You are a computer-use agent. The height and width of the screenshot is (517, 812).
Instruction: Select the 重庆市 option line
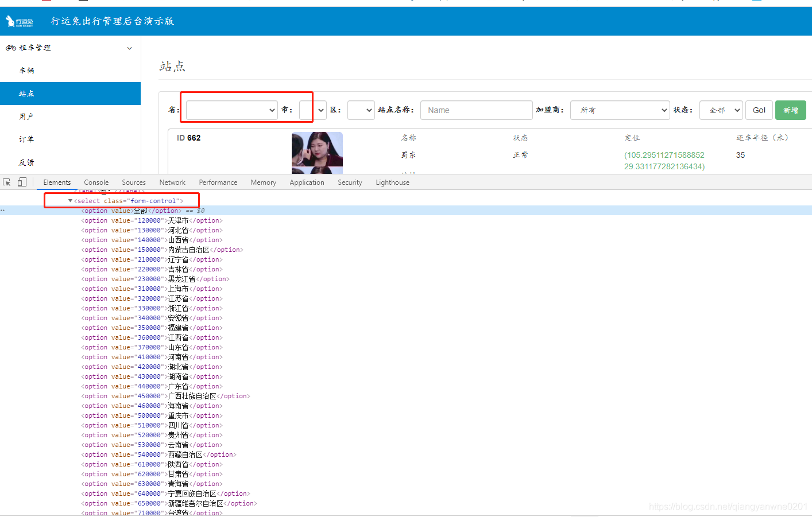pyautogui.click(x=152, y=415)
